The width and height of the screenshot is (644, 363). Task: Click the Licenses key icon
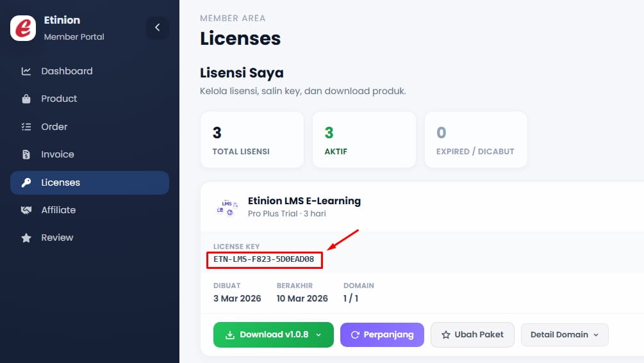pos(26,183)
